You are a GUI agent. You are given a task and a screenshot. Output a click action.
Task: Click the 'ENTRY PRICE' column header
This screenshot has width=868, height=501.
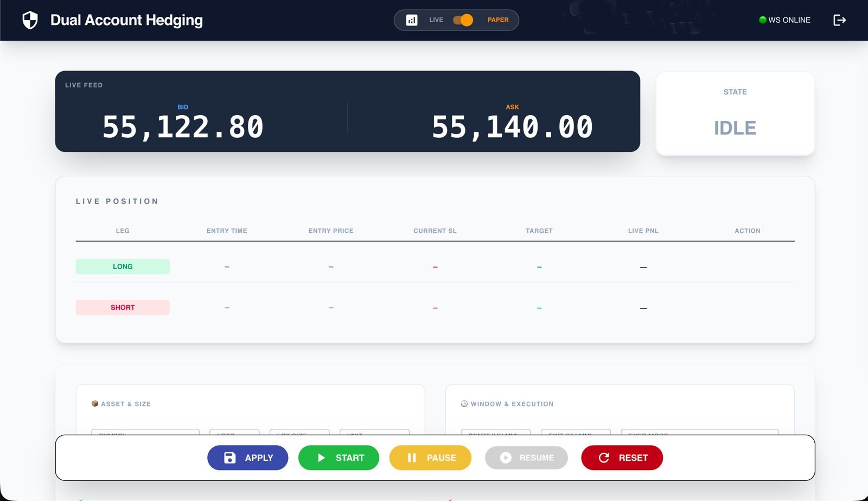click(x=331, y=231)
